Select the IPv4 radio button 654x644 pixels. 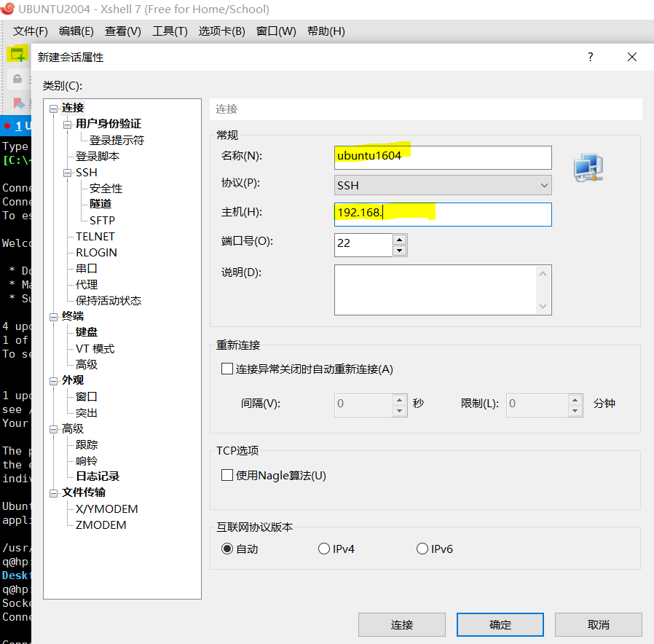click(323, 549)
